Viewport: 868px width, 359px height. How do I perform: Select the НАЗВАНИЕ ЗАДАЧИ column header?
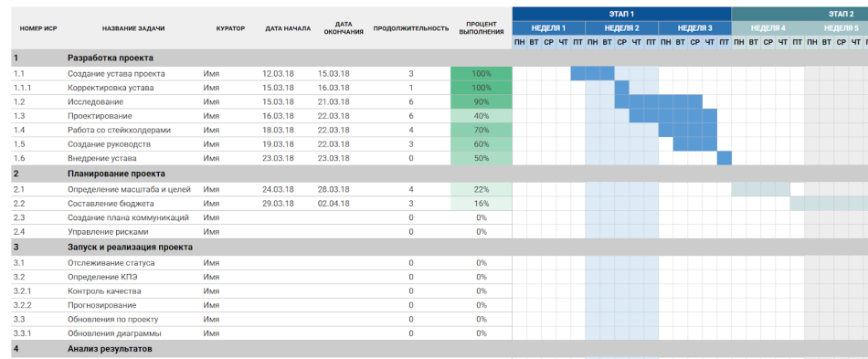132,28
